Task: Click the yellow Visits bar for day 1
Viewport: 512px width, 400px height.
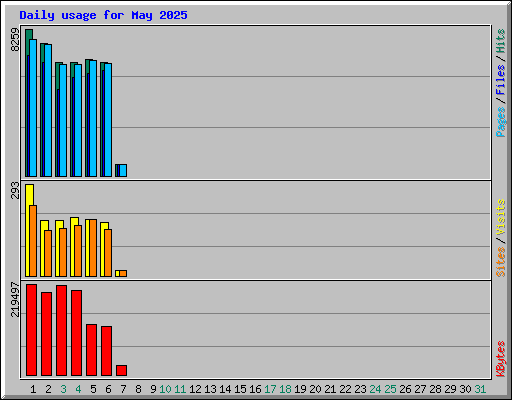Action: (x=28, y=230)
